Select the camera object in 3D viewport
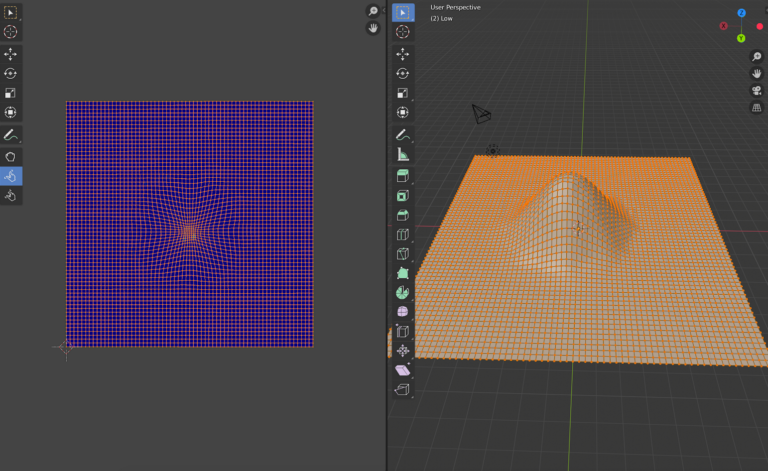 pos(481,114)
